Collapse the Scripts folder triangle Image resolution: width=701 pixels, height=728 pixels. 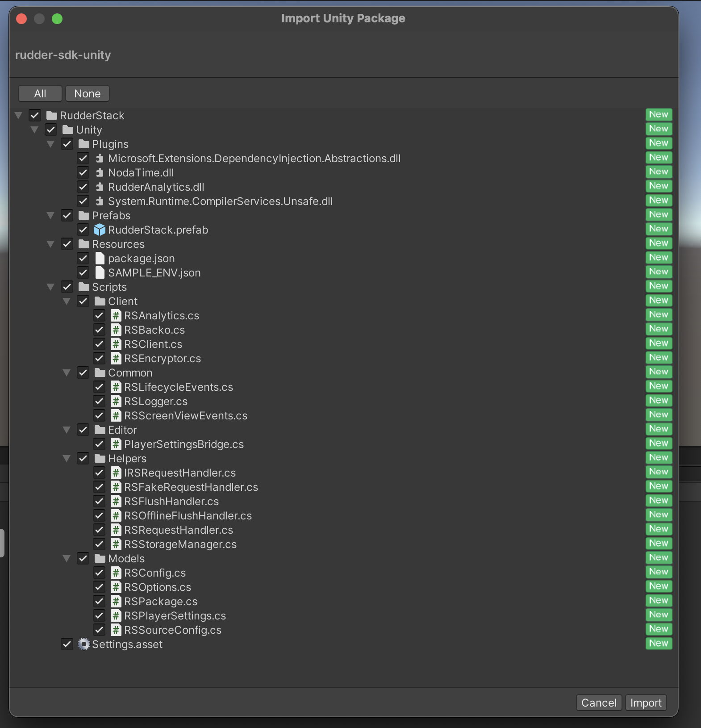click(x=50, y=287)
